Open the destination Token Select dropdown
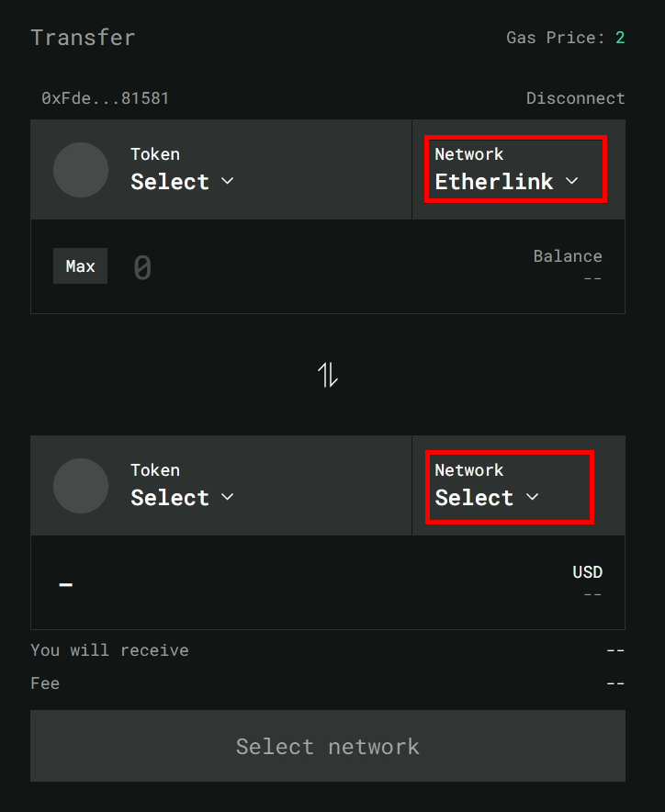Viewport: 665px width, 812px height. pyautogui.click(x=182, y=486)
